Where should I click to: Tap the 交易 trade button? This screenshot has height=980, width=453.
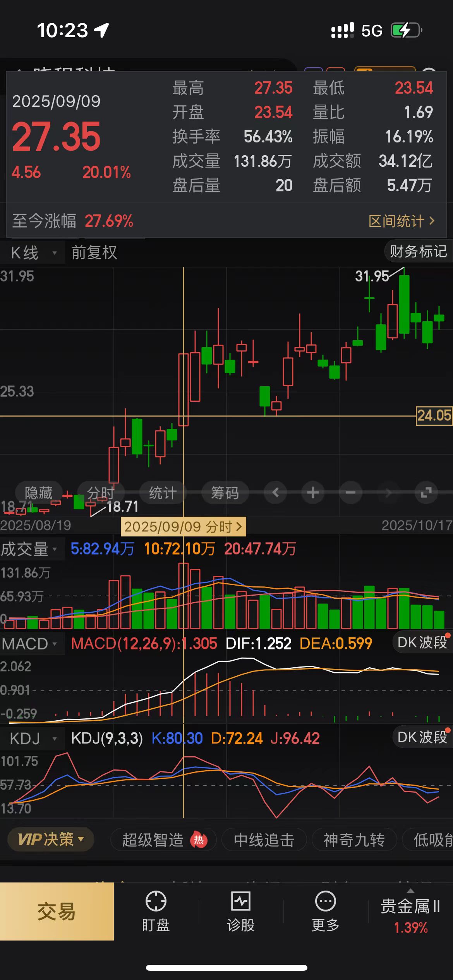[x=57, y=911]
